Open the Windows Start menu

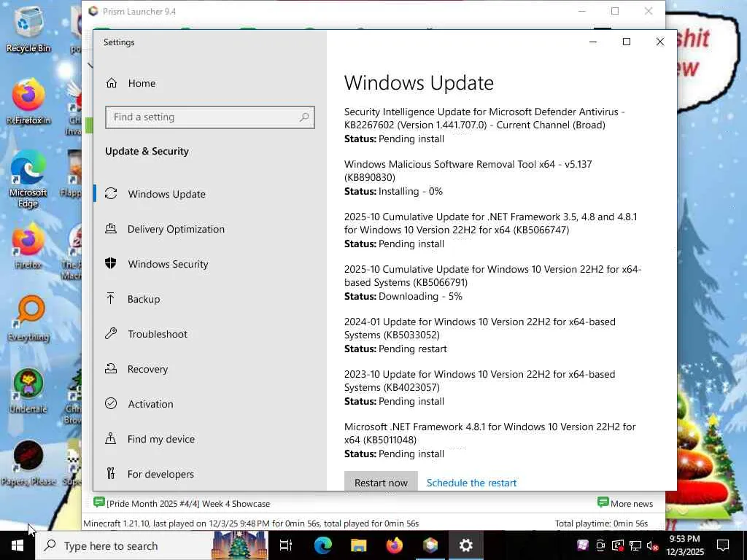tap(18, 545)
